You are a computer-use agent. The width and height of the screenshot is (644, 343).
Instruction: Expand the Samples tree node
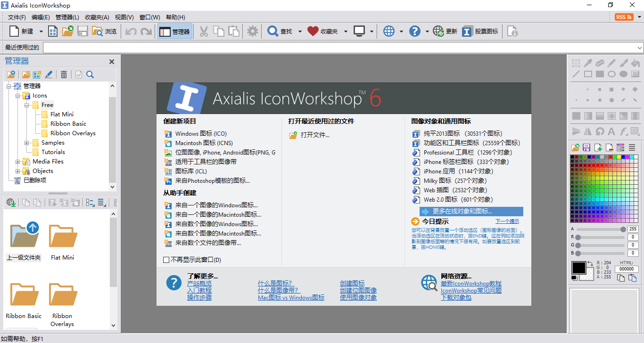pos(27,143)
